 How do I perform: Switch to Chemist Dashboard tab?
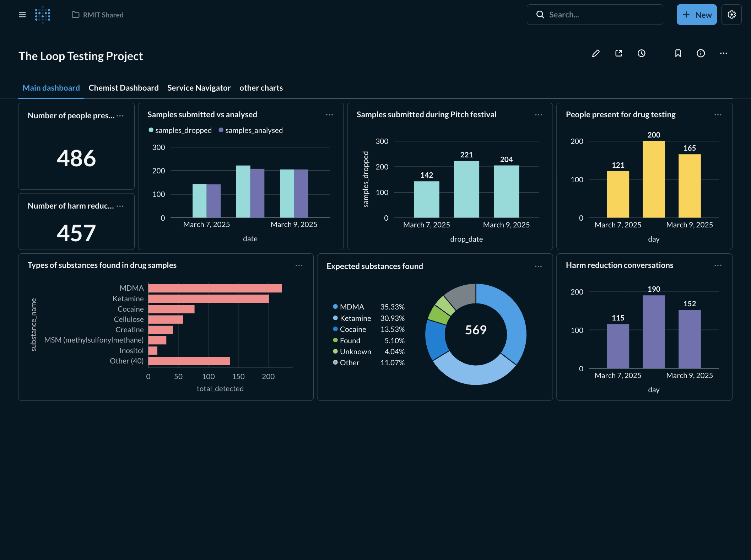(x=123, y=88)
